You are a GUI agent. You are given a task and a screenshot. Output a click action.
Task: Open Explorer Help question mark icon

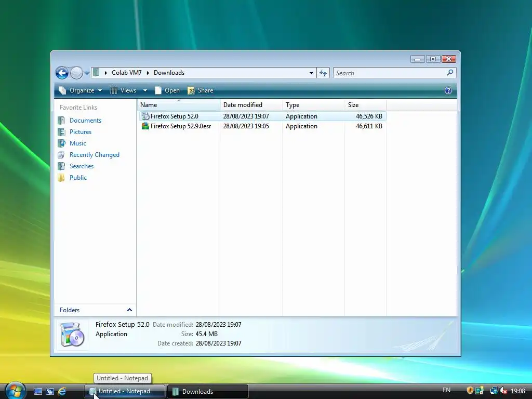[448, 90]
